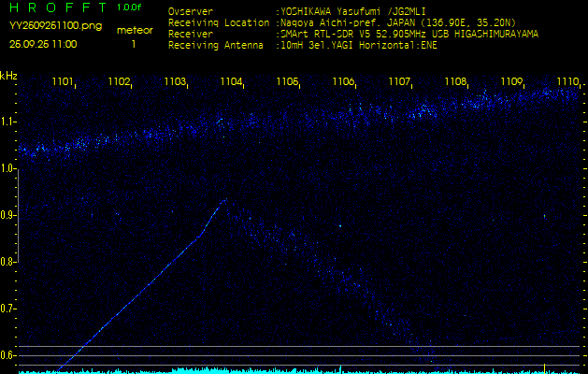This screenshot has height=374, width=588.
Task: Select the meteor count label
Action: [135, 30]
